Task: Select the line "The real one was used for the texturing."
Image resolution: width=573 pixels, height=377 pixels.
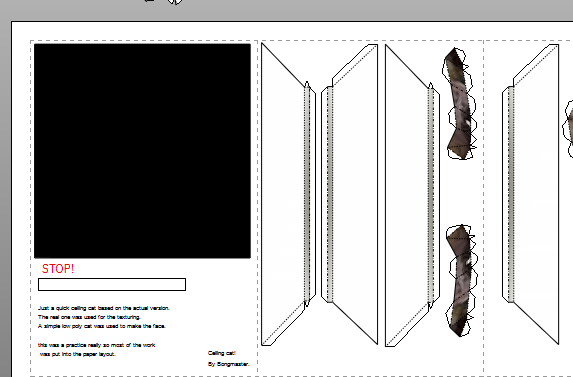Action: [89, 317]
